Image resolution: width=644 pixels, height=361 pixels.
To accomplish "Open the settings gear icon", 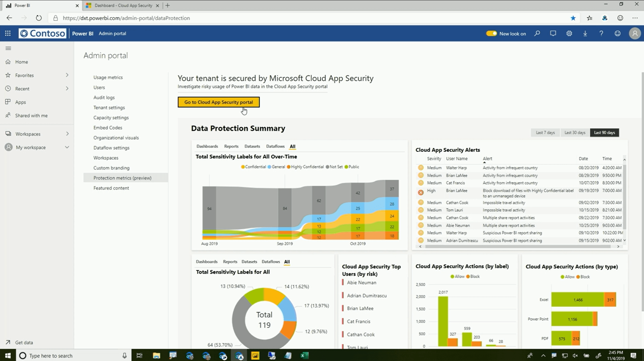I will 569,33.
